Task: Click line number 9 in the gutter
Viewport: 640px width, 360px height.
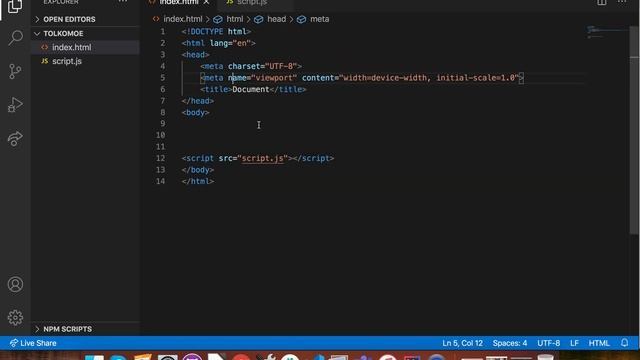Action: tap(162, 124)
